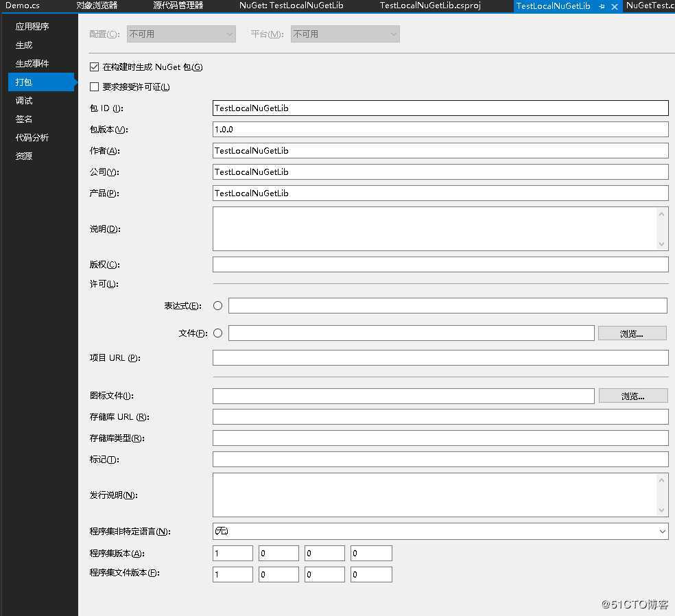Click scroll-up arrow in 发行说明 text box
The image size is (675, 616).
pos(662,480)
